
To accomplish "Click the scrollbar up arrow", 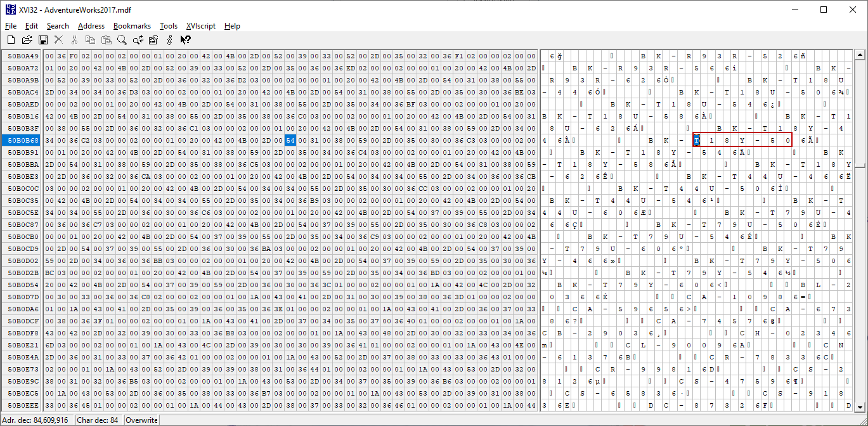I will (860, 56).
